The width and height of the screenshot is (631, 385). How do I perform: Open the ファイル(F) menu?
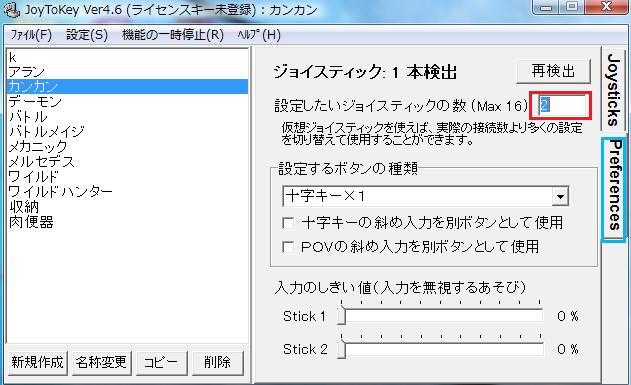pos(31,35)
